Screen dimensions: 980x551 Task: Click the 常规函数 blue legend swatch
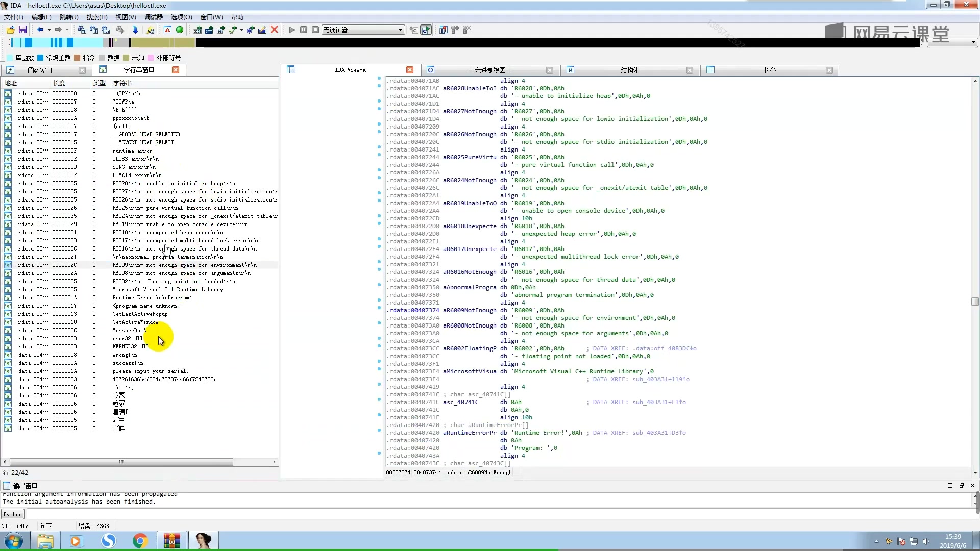(40, 58)
